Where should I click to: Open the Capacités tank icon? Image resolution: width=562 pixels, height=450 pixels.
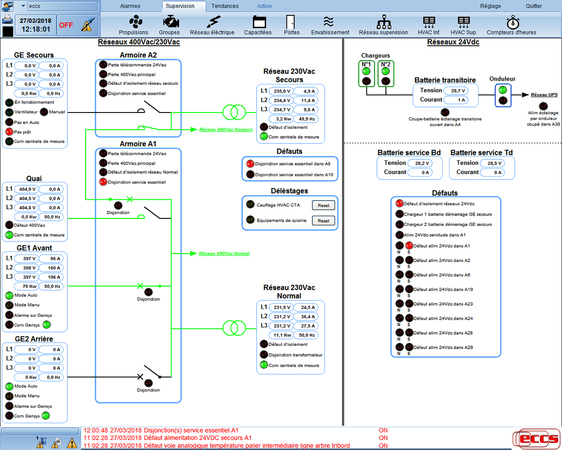point(259,22)
